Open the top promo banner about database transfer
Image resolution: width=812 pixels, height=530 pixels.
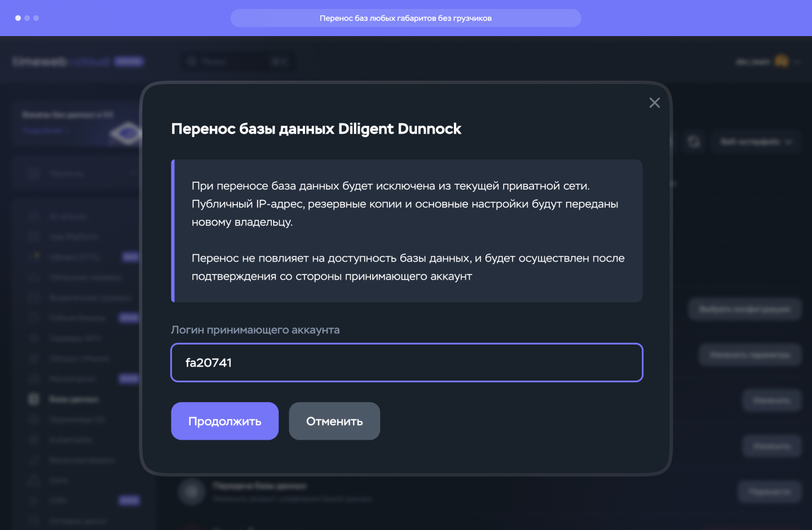(x=405, y=18)
